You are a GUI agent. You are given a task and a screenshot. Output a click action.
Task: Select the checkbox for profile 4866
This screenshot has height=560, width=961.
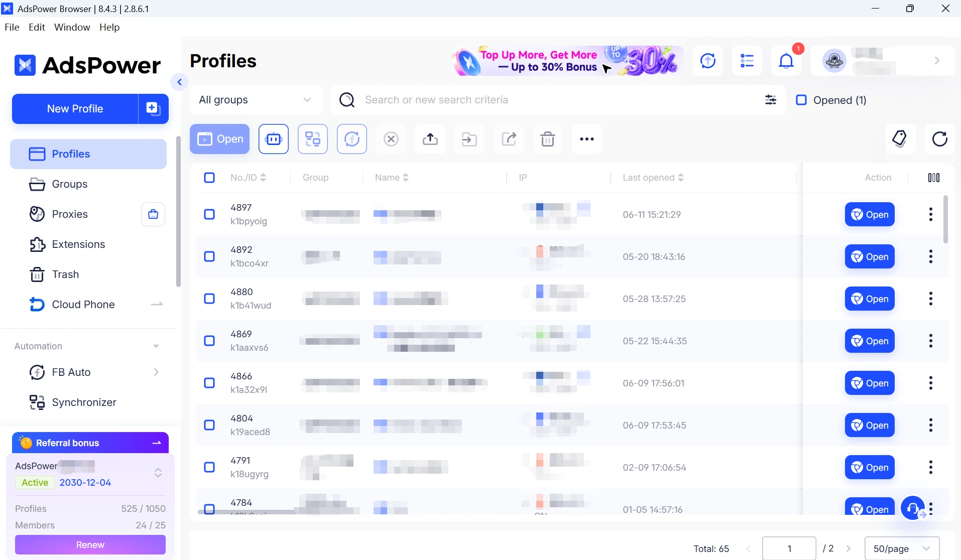pyautogui.click(x=209, y=383)
